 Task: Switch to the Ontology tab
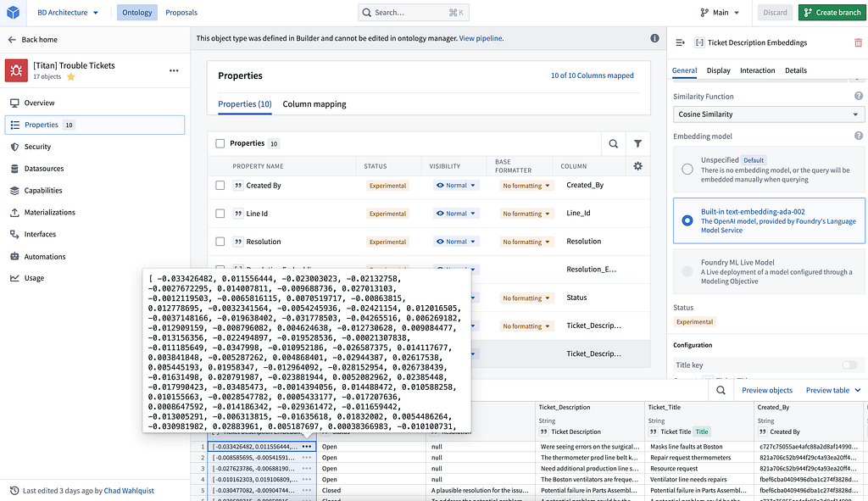tap(136, 12)
